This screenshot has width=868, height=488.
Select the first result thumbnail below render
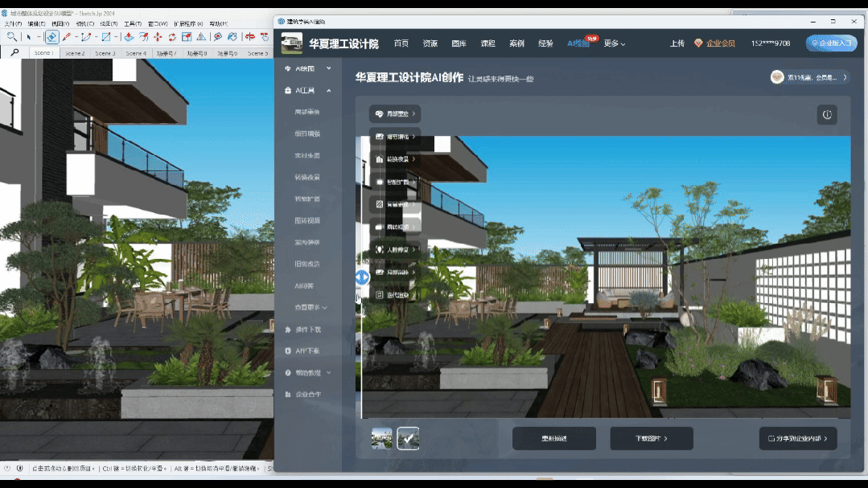coord(381,438)
